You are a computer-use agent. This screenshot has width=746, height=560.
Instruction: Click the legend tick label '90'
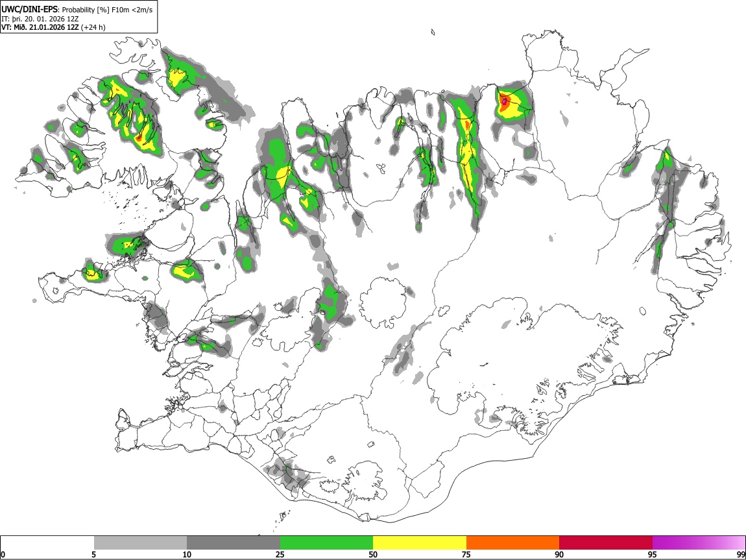(559, 554)
